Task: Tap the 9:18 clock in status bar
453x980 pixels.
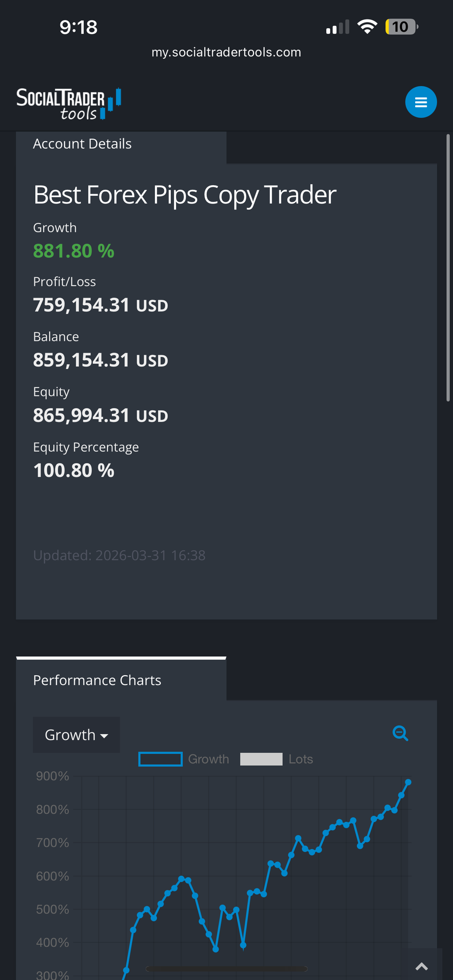Action: point(78,27)
